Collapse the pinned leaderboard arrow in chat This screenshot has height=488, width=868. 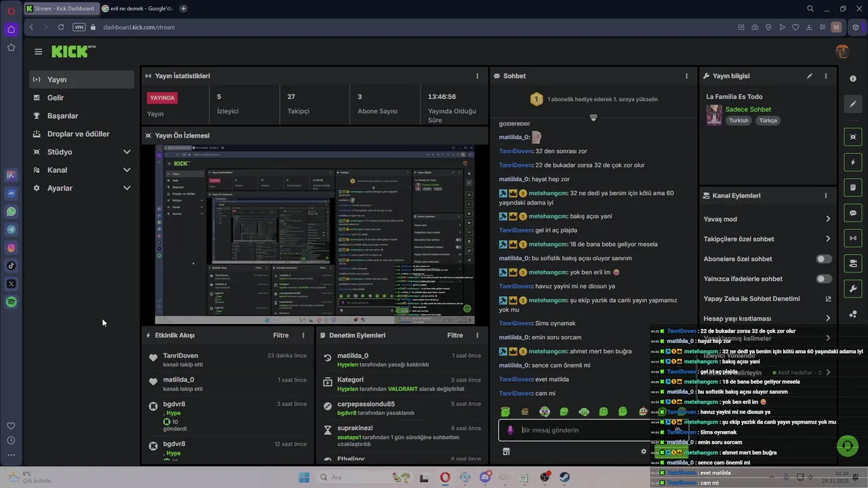(593, 118)
